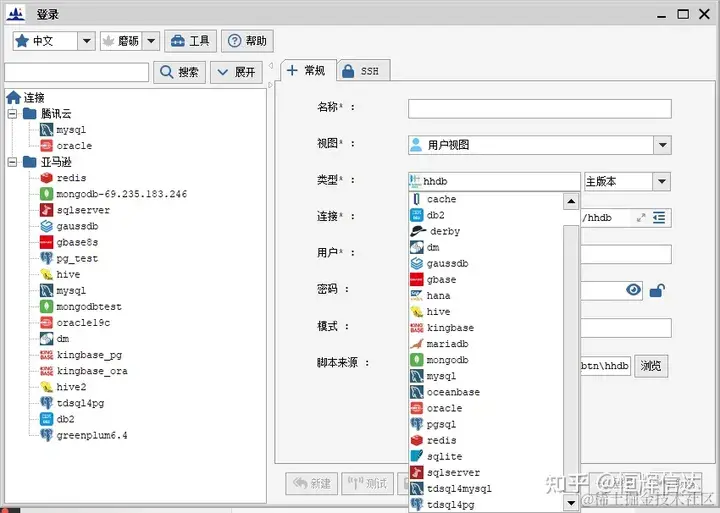Screen dimensions: 720x513
Task: Choose gaussdb icon in the type dropdown list
Action: [416, 263]
